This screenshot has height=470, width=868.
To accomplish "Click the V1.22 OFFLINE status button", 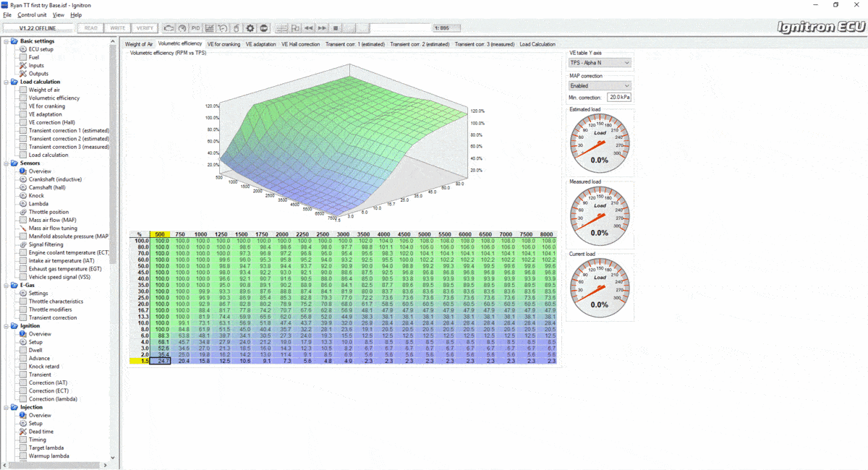I will point(38,28).
